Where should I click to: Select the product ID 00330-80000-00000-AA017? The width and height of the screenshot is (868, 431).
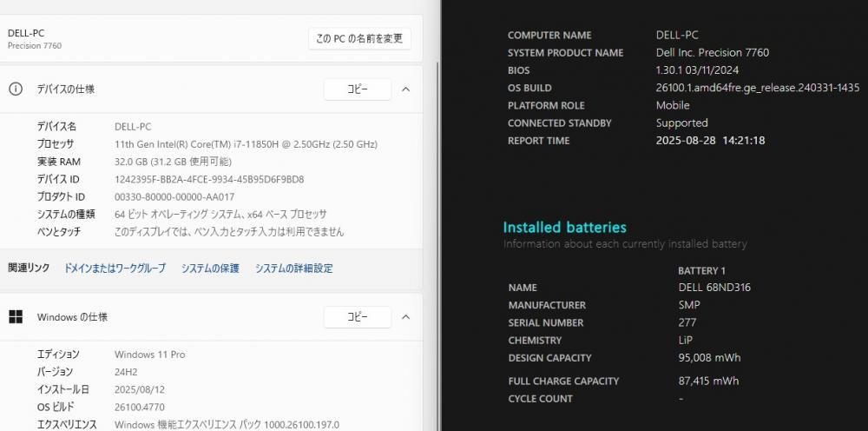174,196
